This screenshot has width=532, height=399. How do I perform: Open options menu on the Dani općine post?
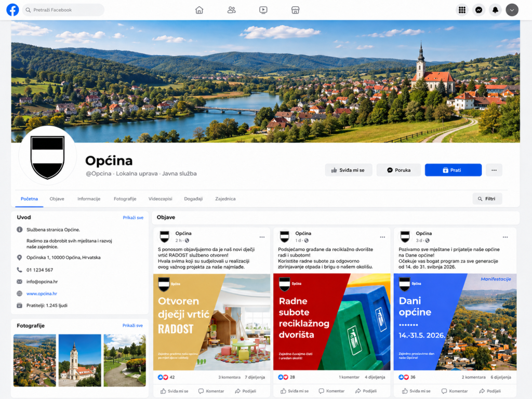(x=505, y=237)
